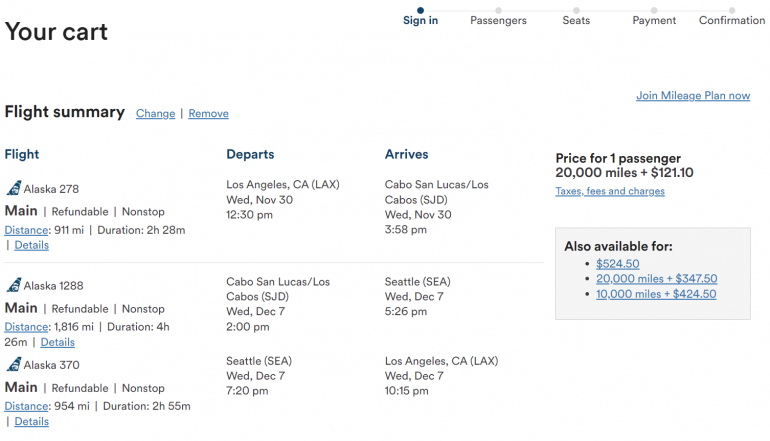Click the Alaska 1288 airline logo icon
This screenshot has width=770, height=441.
pos(13,285)
